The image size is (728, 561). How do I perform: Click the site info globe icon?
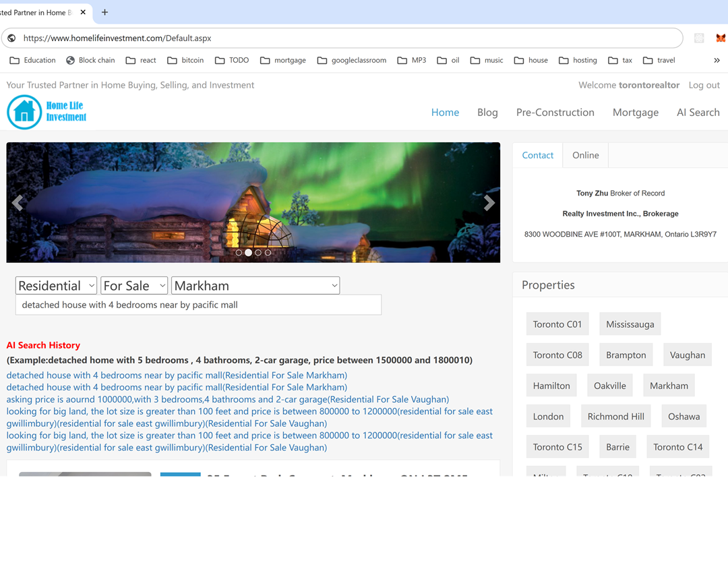11,38
